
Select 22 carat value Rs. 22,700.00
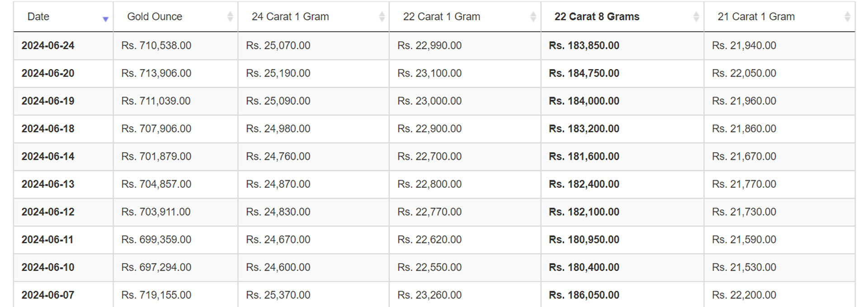click(x=429, y=156)
